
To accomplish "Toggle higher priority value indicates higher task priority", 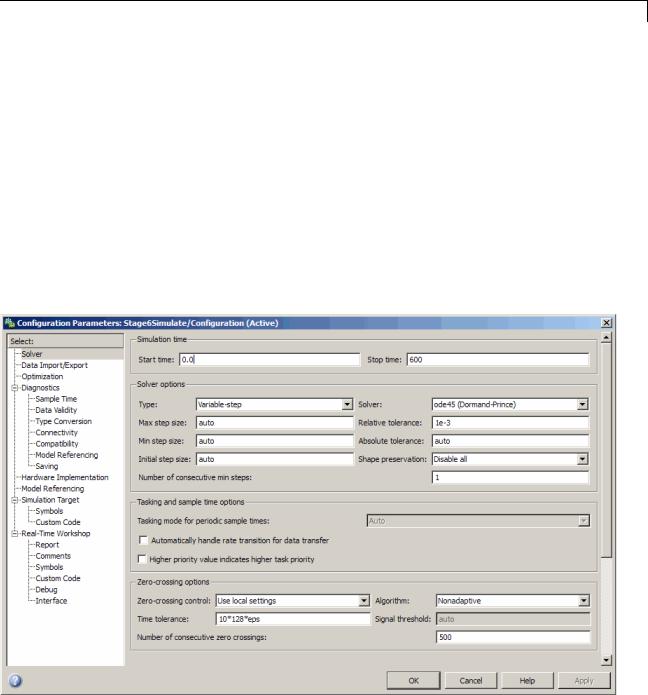I will coord(142,559).
